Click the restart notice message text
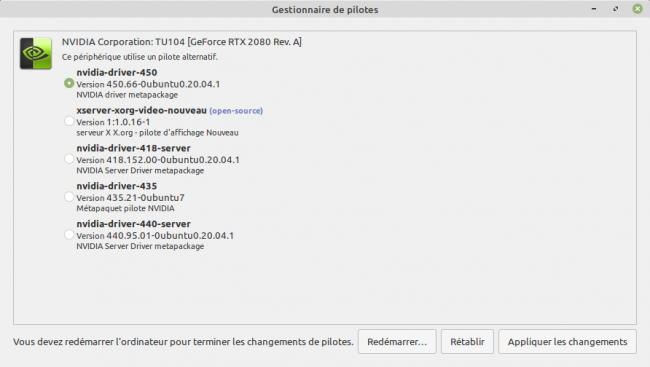This screenshot has width=650, height=367. (x=183, y=342)
